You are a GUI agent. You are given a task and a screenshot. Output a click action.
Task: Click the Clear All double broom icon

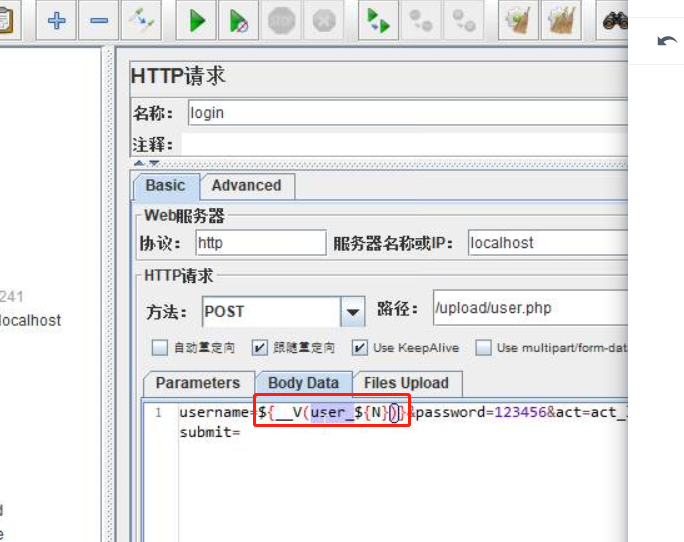[563, 20]
